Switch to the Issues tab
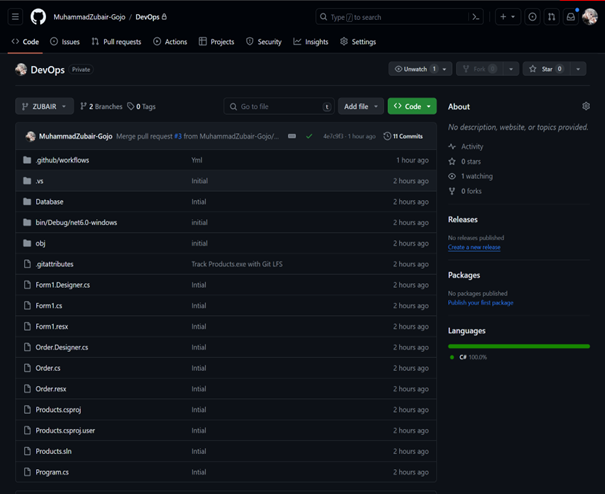 point(65,42)
